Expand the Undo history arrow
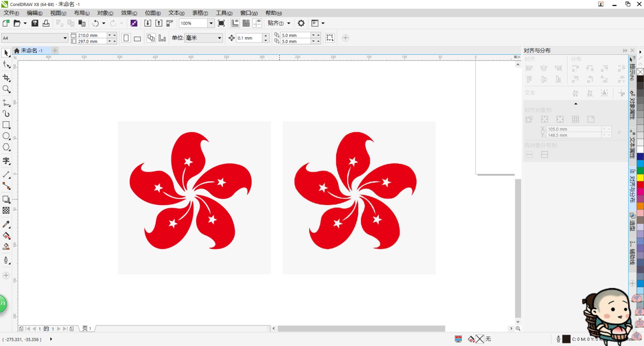 [104, 23]
